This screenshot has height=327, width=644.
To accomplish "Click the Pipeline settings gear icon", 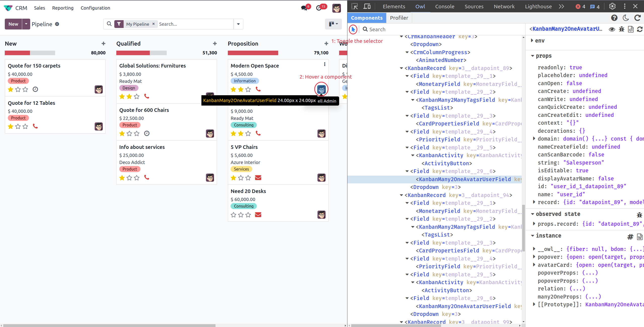I will click(57, 24).
